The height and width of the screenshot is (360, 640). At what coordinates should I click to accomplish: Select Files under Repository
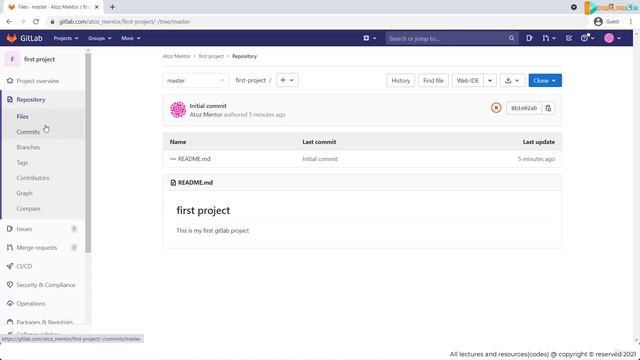pos(22,116)
